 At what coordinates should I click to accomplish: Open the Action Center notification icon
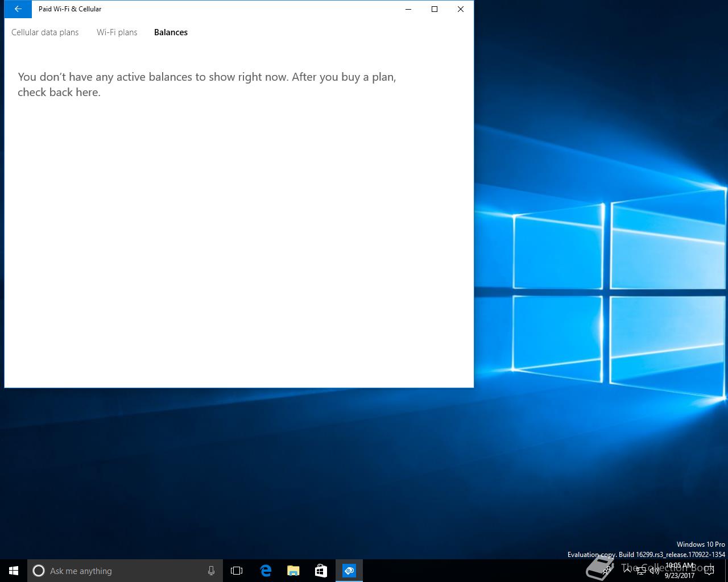pos(709,571)
